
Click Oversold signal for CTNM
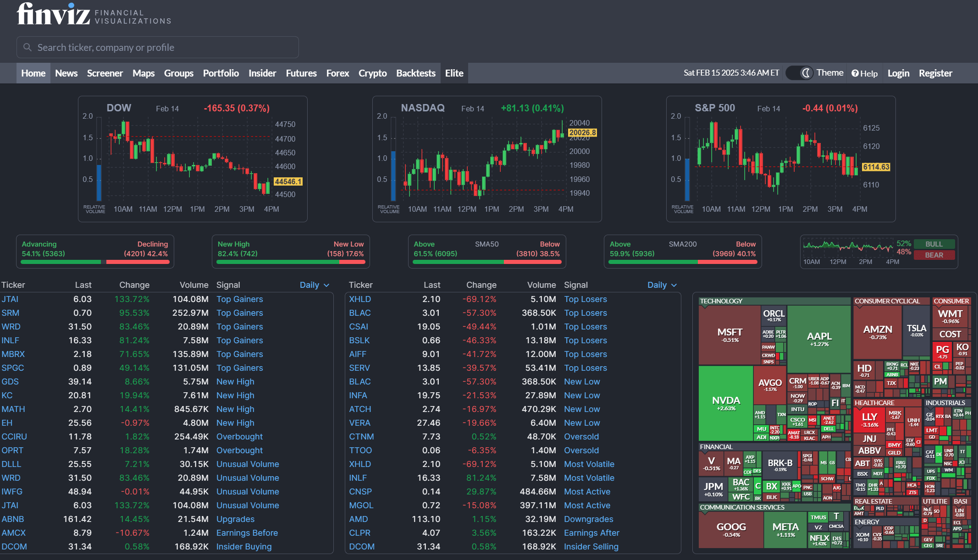(581, 437)
